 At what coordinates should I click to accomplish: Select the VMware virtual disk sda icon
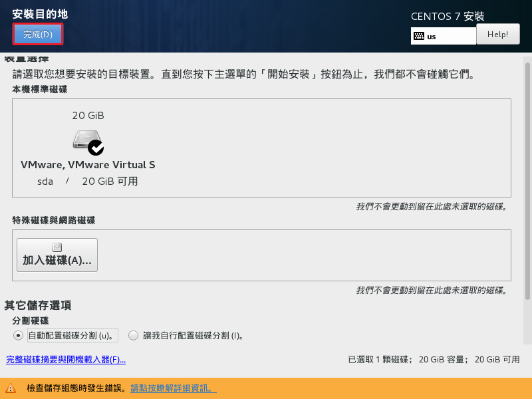point(88,142)
